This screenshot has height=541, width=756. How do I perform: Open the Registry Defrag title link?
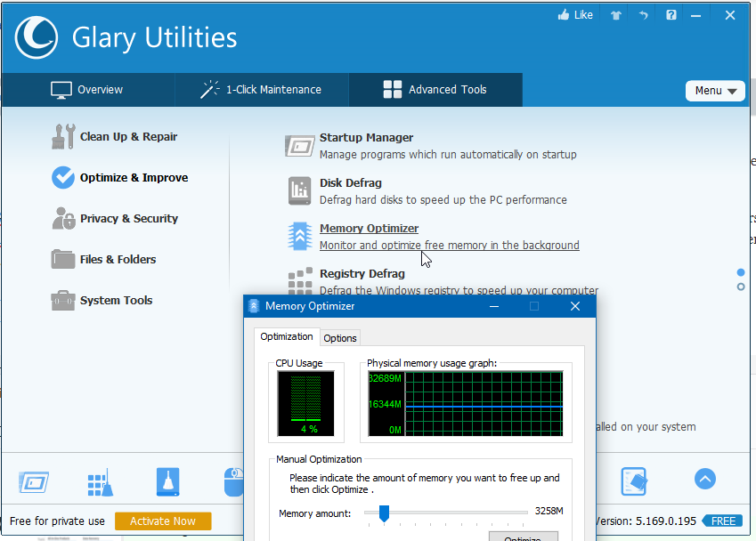point(362,274)
